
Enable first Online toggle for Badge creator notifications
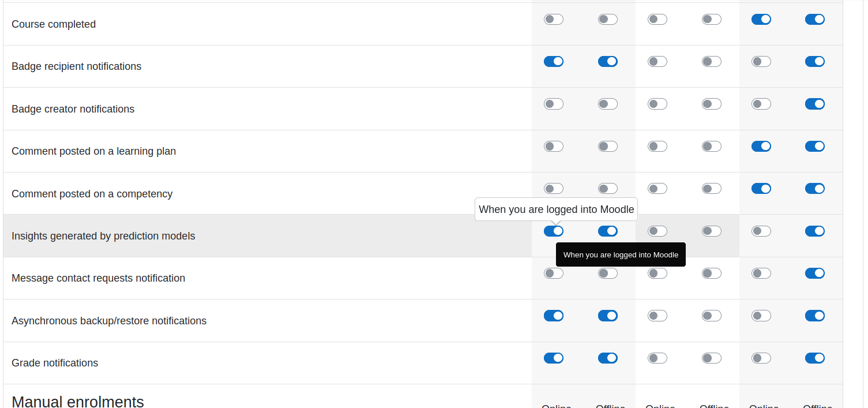click(x=554, y=104)
